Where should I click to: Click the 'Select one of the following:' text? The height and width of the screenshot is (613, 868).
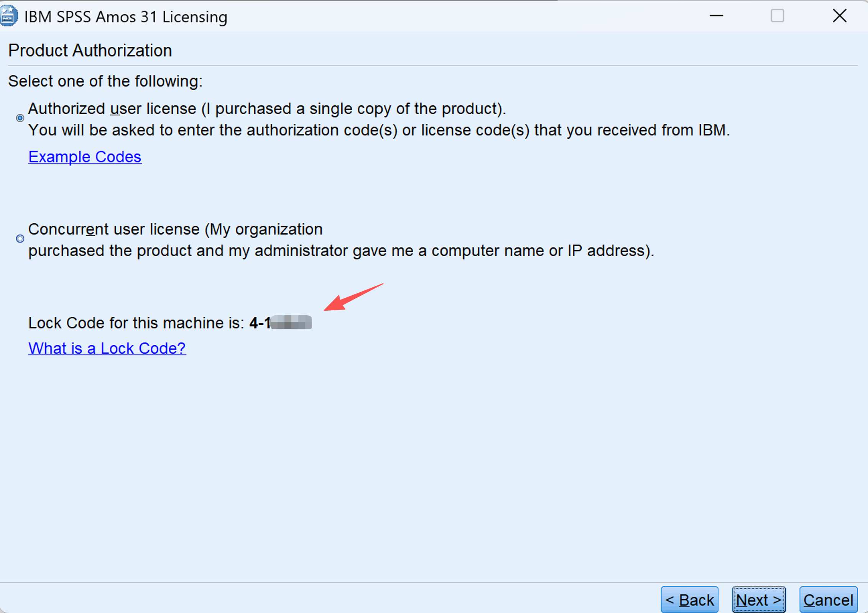pyautogui.click(x=105, y=81)
